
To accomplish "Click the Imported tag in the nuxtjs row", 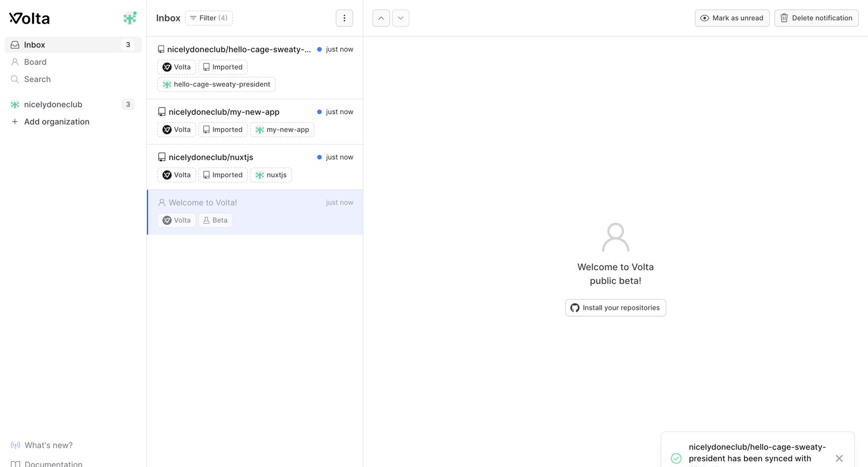I will coord(223,175).
